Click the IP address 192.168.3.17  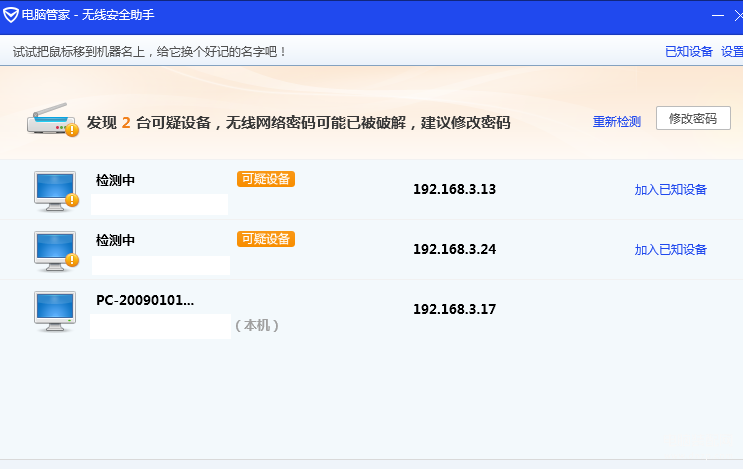coord(454,309)
